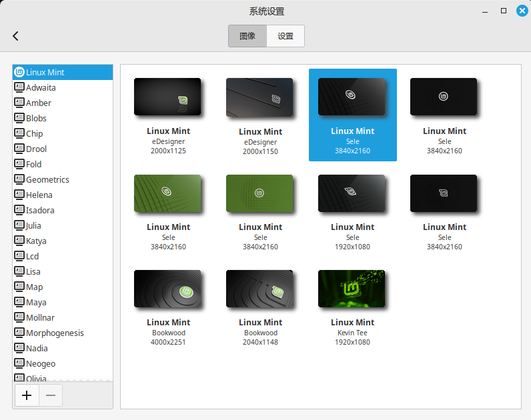This screenshot has width=531, height=420.
Task: Add a new folder with plus button
Action: pyautogui.click(x=27, y=395)
